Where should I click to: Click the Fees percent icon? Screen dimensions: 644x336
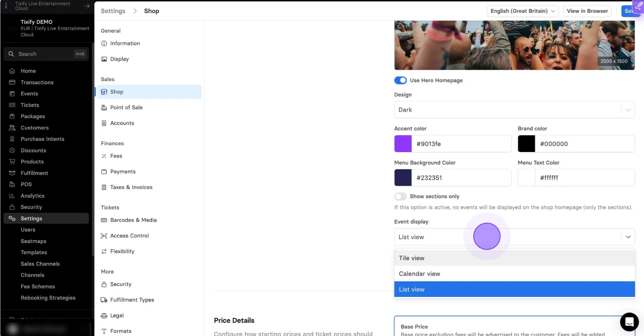(x=104, y=156)
